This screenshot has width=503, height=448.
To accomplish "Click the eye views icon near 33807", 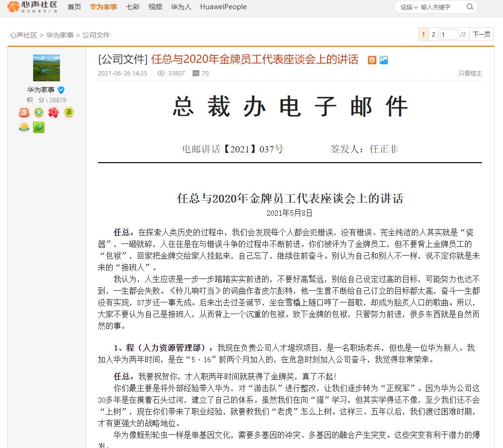I will pos(161,74).
